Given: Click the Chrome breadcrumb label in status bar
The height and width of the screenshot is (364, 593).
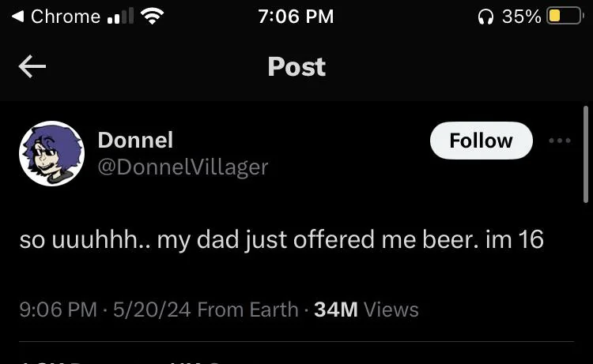Looking at the screenshot, I should (x=66, y=17).
